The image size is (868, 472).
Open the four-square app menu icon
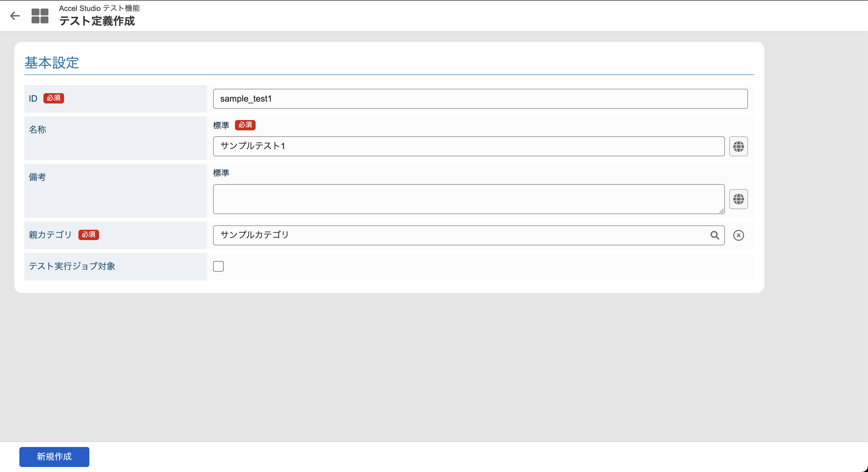point(40,16)
